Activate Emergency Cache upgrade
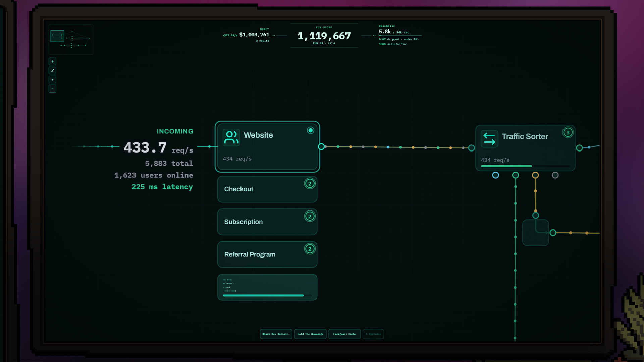Image resolution: width=644 pixels, height=362 pixels. [344, 334]
